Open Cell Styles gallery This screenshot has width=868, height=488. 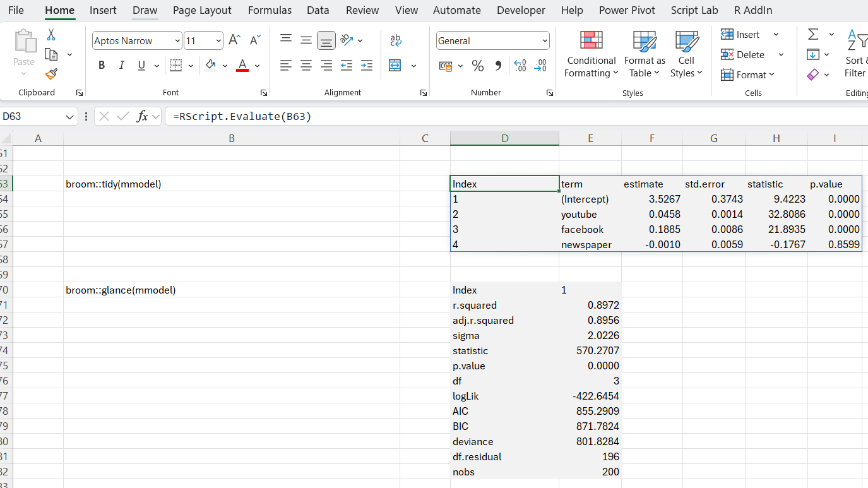pyautogui.click(x=686, y=54)
